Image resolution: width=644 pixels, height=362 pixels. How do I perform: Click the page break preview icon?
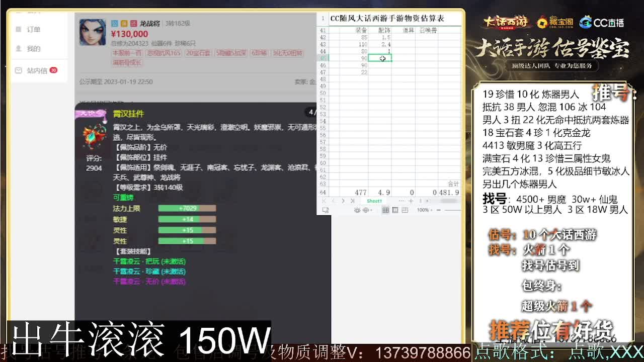[x=405, y=210]
